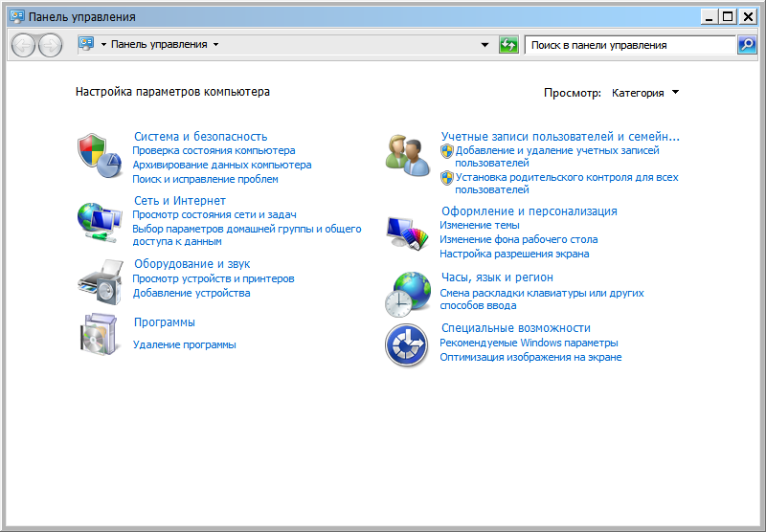
Task: Click the Оформление и персонализация monitor icon
Action: point(407,233)
